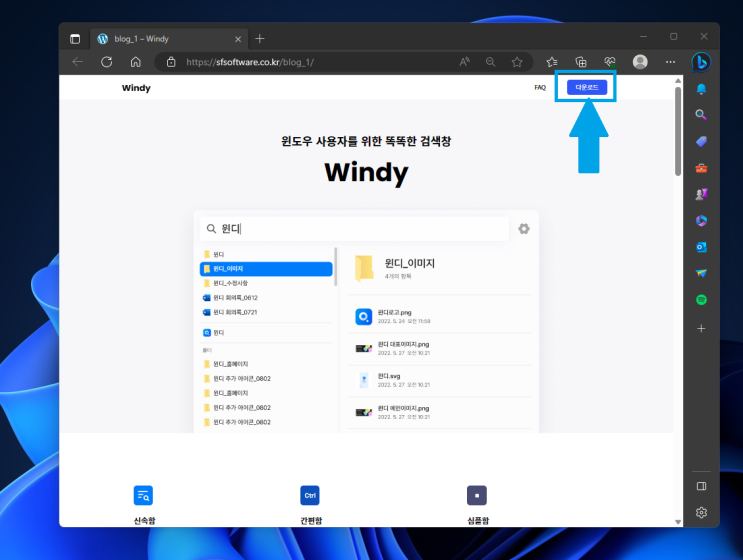Go back with the browser back arrow
Screen dimensions: 743x560
tap(78, 62)
